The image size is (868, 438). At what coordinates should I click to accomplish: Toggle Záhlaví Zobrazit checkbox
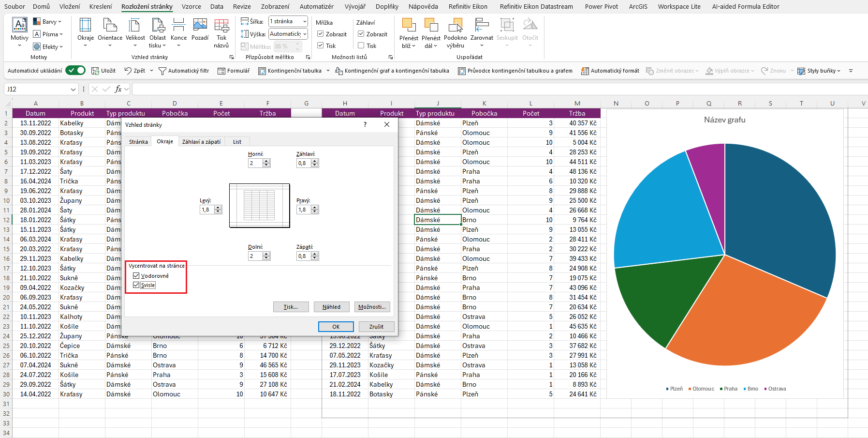[361, 34]
